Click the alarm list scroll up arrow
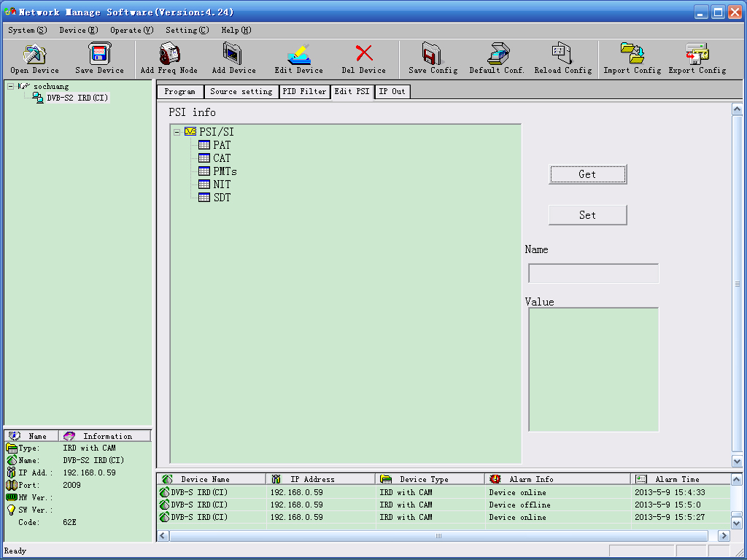This screenshot has width=747, height=560. [737, 480]
